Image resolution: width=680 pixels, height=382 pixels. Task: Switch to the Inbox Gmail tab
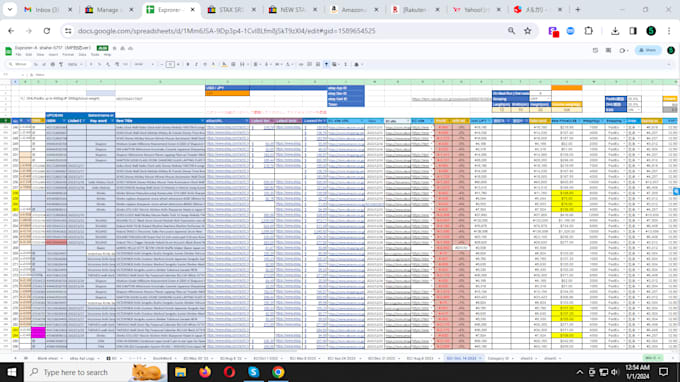click(47, 10)
